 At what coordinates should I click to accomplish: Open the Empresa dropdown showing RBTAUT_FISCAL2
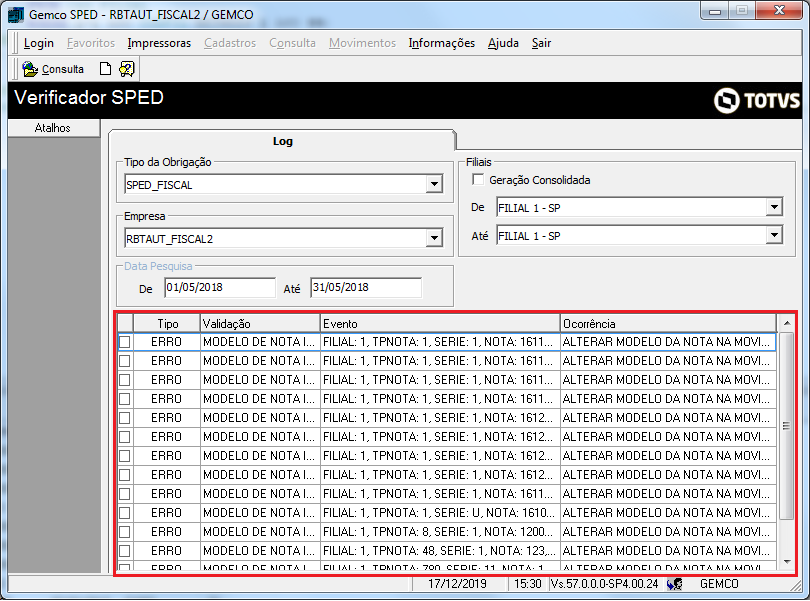pyautogui.click(x=434, y=239)
